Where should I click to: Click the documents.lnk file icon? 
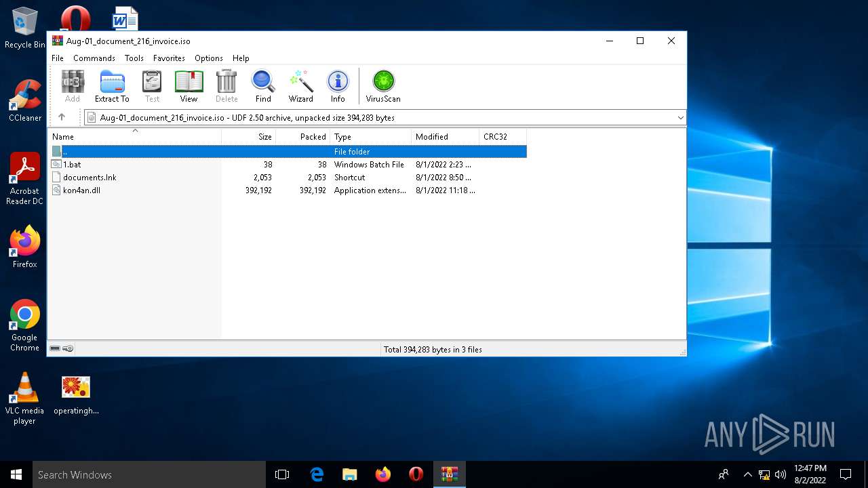[56, 178]
